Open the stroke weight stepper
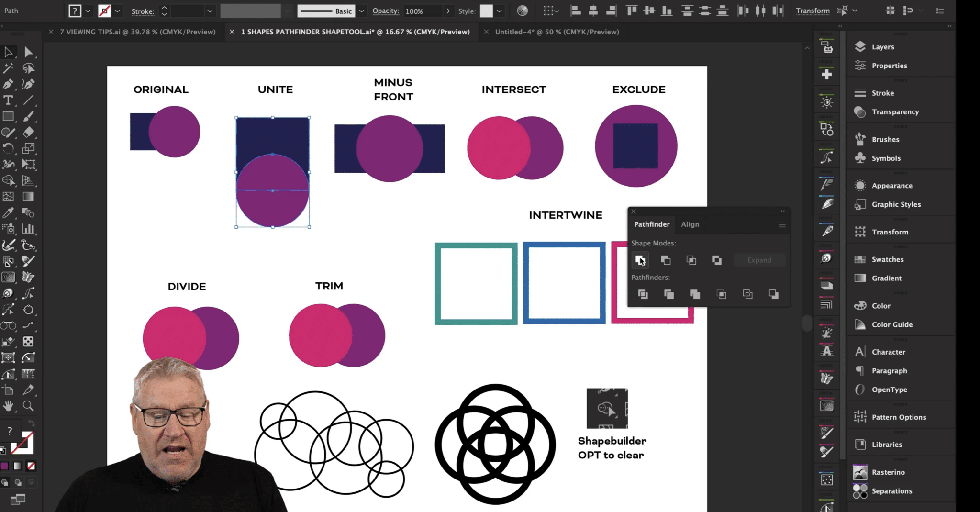 click(163, 11)
